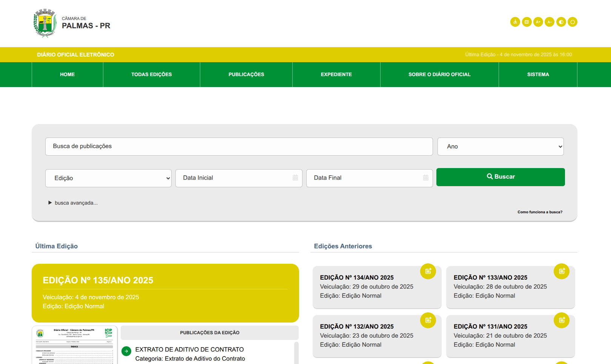Viewport: 611px width, 364px height.
Task: Click the green Buscar button
Action: pos(500,177)
